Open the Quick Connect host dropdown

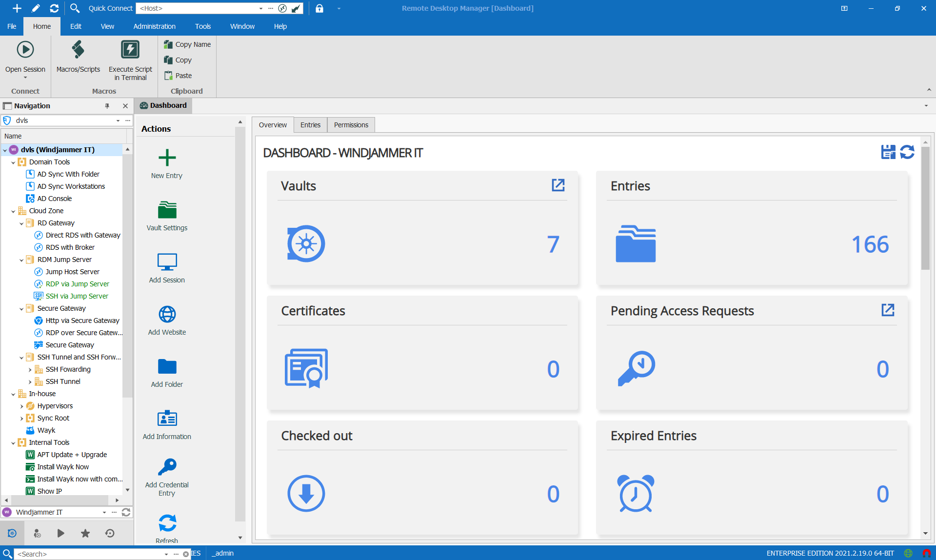pyautogui.click(x=261, y=8)
